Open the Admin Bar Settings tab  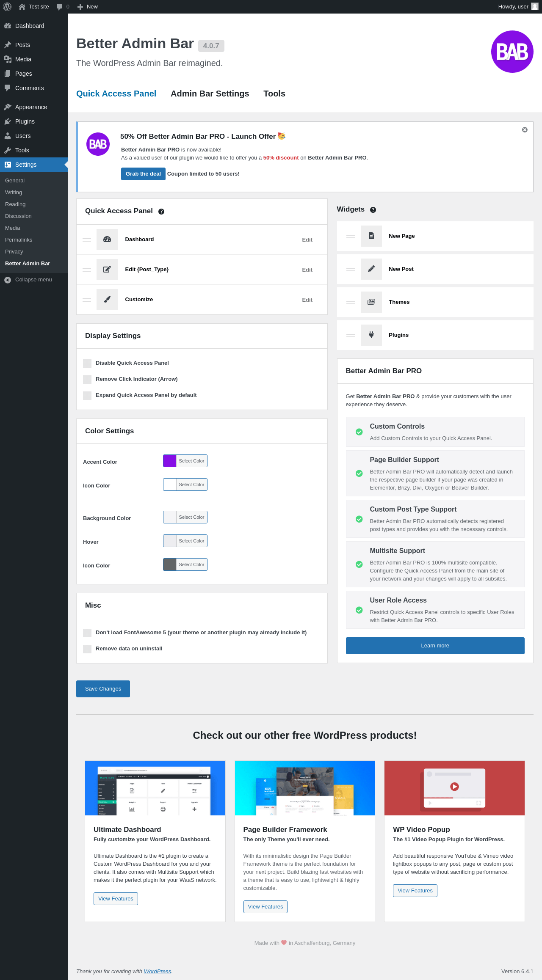click(x=210, y=94)
